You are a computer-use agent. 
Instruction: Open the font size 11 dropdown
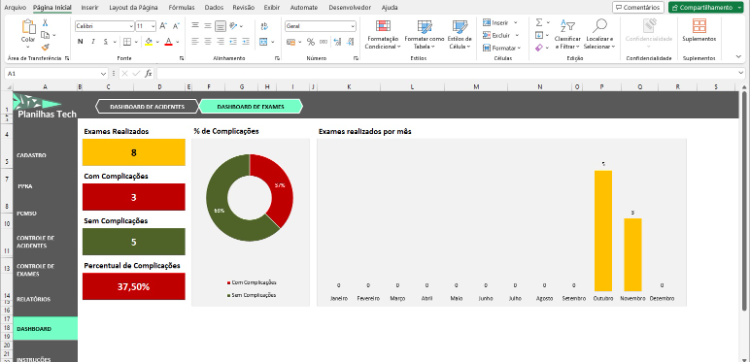tap(153, 26)
